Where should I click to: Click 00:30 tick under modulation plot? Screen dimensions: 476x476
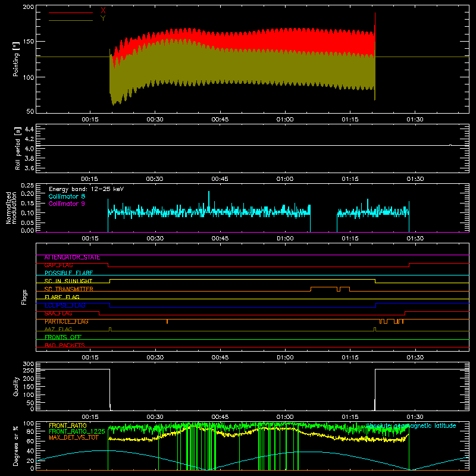pos(155,239)
